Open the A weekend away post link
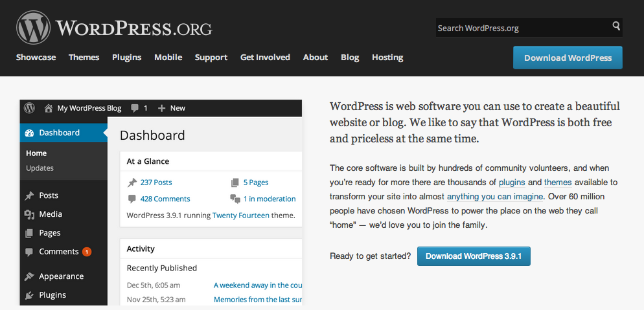The height and width of the screenshot is (310, 644). click(x=258, y=285)
